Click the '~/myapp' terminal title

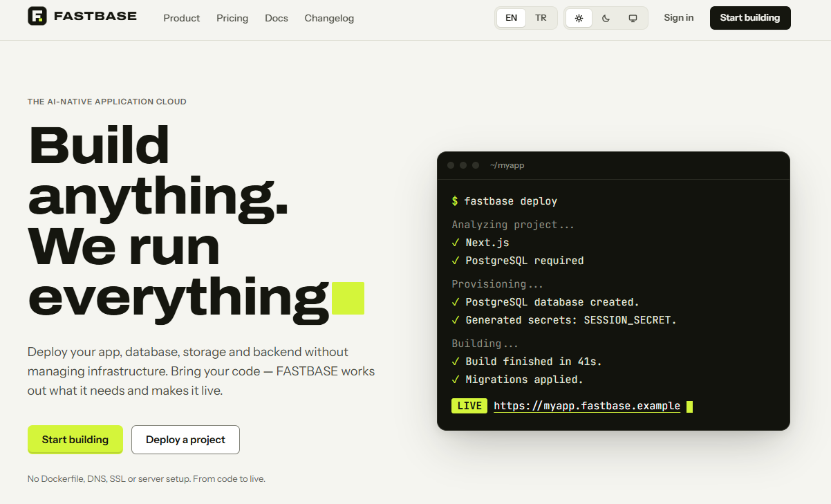507,165
